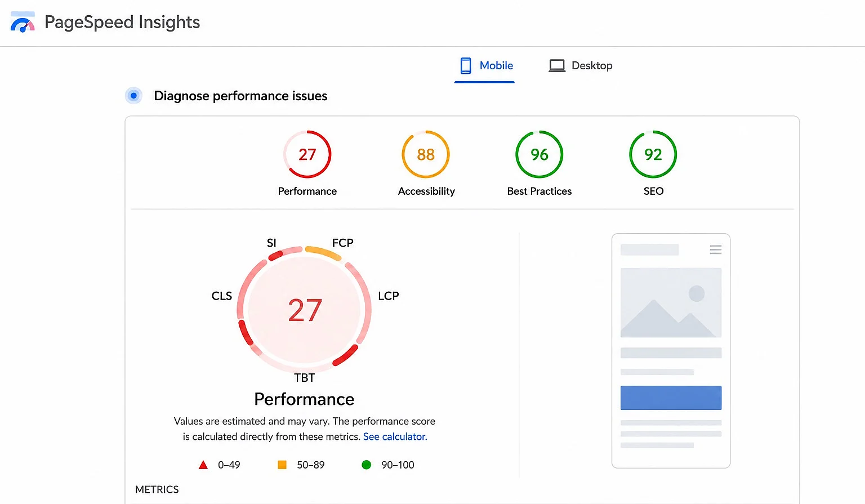Click the Performance label under the 27 gauge
The image size is (865, 504).
tap(307, 191)
